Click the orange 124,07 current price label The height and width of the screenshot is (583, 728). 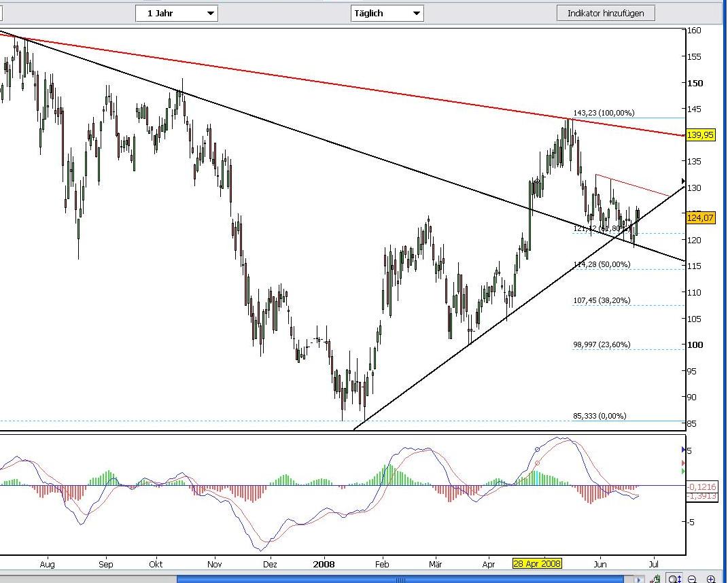pyautogui.click(x=700, y=217)
